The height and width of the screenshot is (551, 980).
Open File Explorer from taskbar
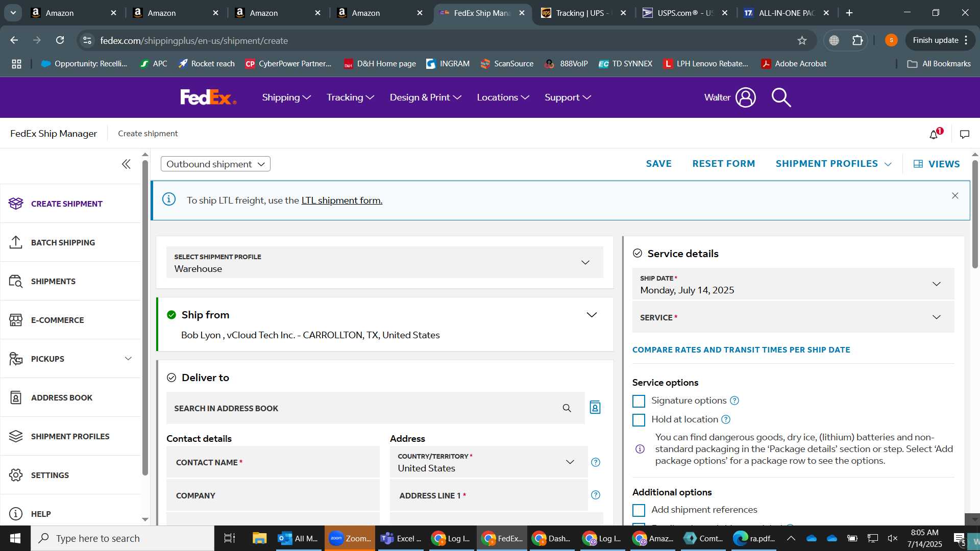coord(259,538)
